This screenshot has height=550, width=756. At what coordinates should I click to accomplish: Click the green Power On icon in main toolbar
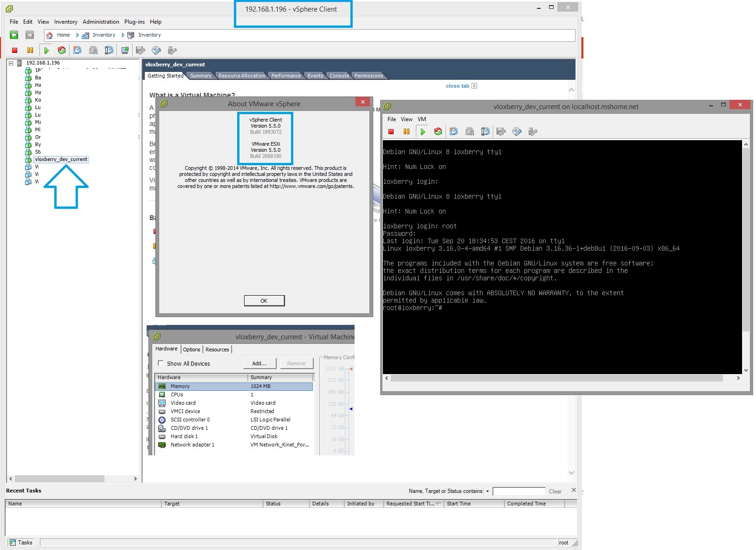click(46, 50)
